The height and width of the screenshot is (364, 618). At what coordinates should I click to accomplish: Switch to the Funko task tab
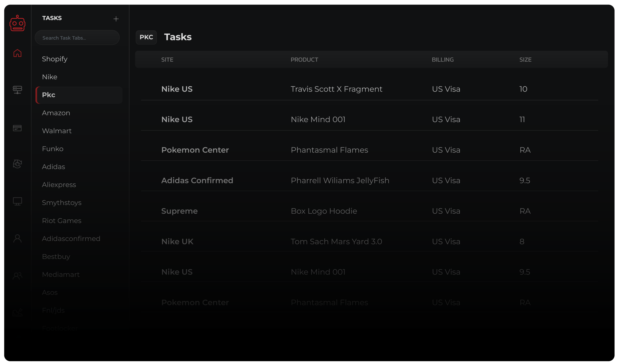(x=52, y=149)
